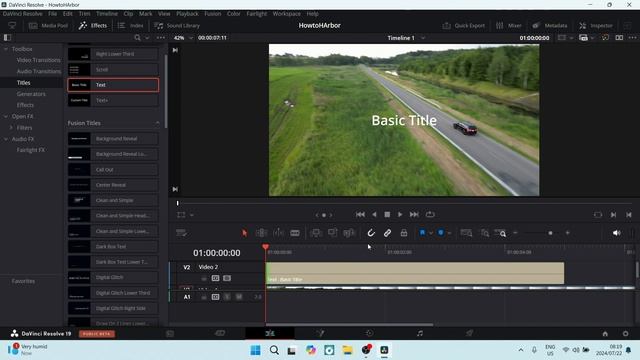Screen dimensions: 640x360
Task: Open the Timeline menu
Action: pos(107,13)
